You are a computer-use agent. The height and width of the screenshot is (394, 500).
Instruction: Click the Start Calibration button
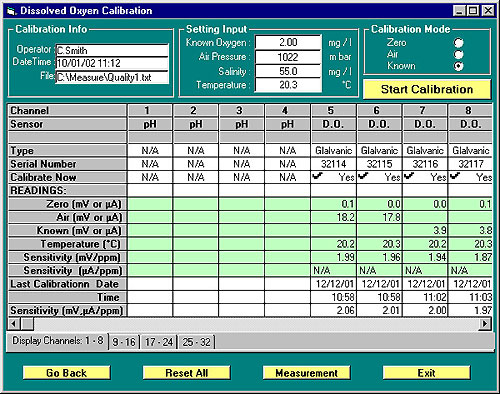pyautogui.click(x=427, y=89)
